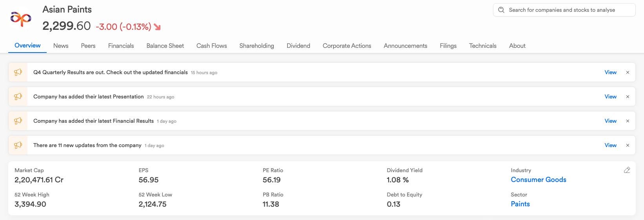644x220 pixels.
Task: Click the price change -3.00 (-0.13%)
Action: [x=124, y=27]
